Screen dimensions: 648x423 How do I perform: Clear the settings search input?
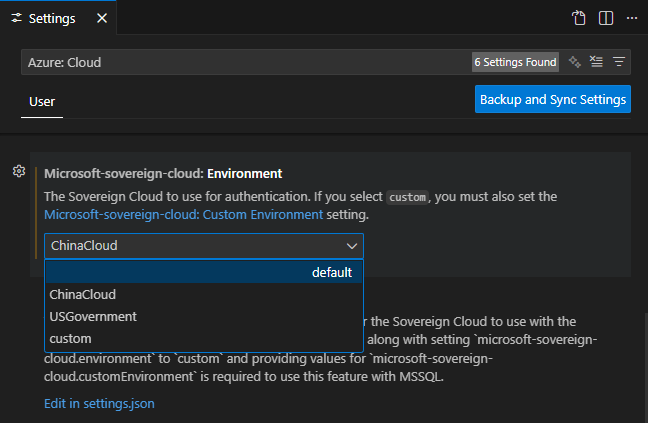tap(597, 62)
